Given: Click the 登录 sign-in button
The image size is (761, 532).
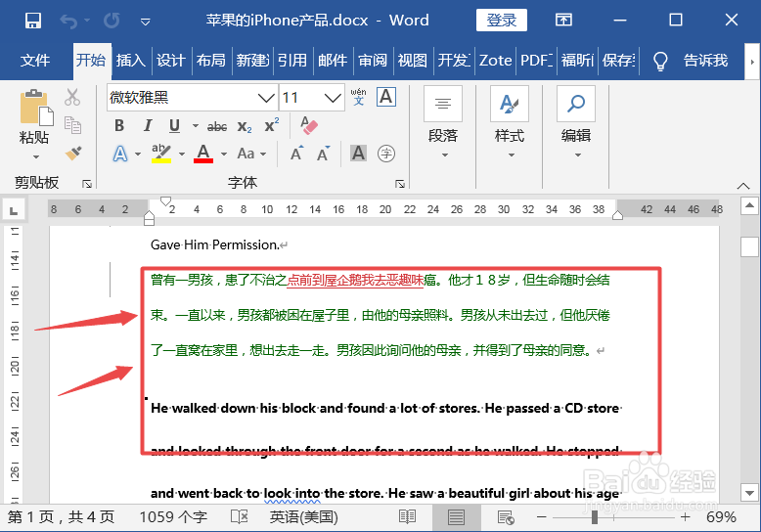Looking at the screenshot, I should coord(502,20).
